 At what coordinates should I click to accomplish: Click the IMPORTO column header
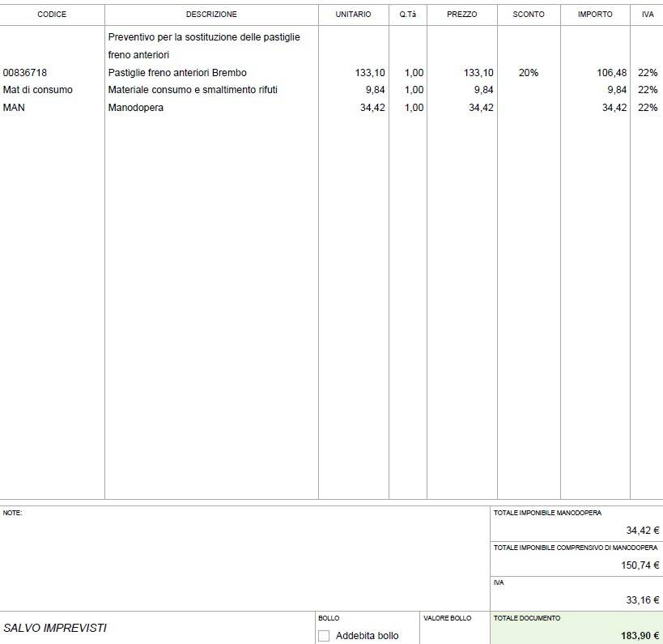pos(595,15)
